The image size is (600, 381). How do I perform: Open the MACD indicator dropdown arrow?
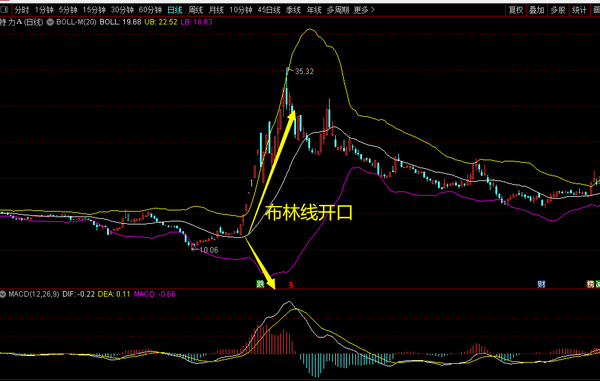3,294
